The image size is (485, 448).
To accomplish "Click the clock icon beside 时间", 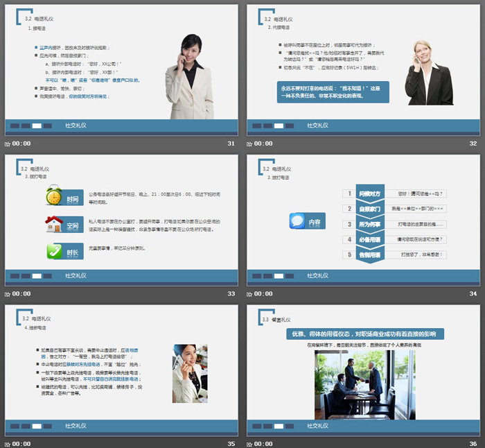I will [54, 197].
